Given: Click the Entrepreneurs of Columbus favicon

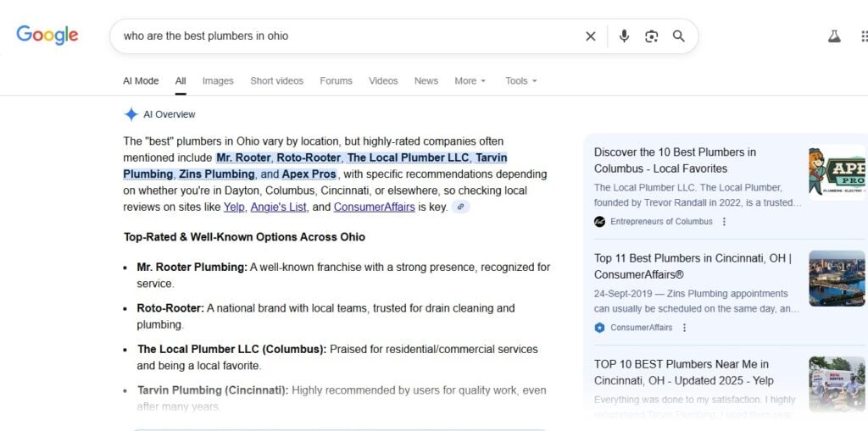Looking at the screenshot, I should click(x=599, y=221).
